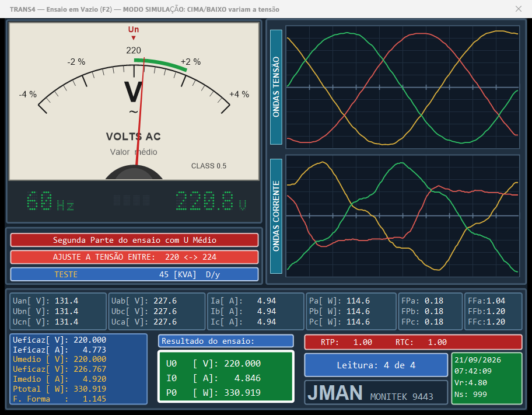Click the Ubc[ V] line voltage reading
Image resolution: width=532 pixels, height=415 pixels.
click(144, 312)
